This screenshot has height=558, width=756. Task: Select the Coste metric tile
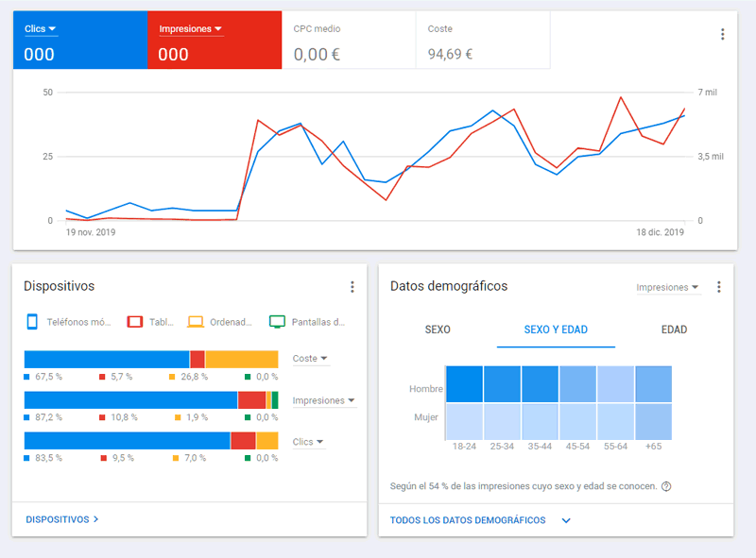[483, 40]
